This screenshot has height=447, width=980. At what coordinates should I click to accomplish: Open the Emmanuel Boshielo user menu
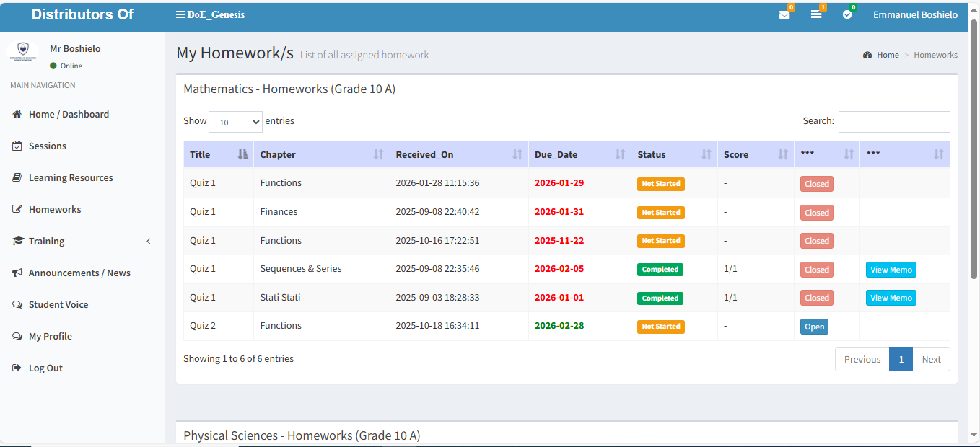[x=915, y=15]
